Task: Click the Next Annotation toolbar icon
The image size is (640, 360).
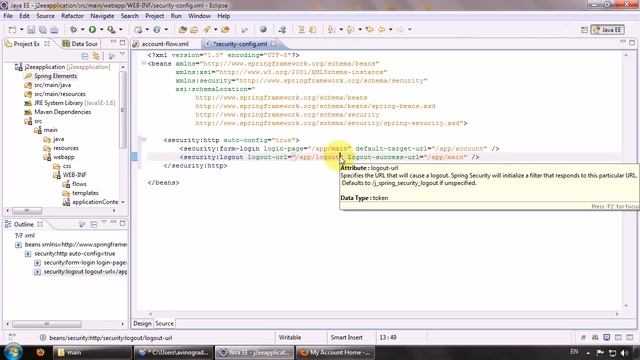Action: click(x=331, y=29)
